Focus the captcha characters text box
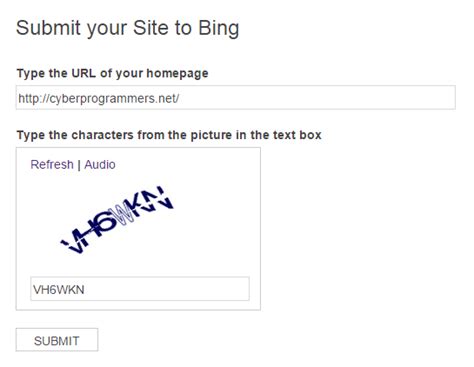 pyautogui.click(x=140, y=289)
